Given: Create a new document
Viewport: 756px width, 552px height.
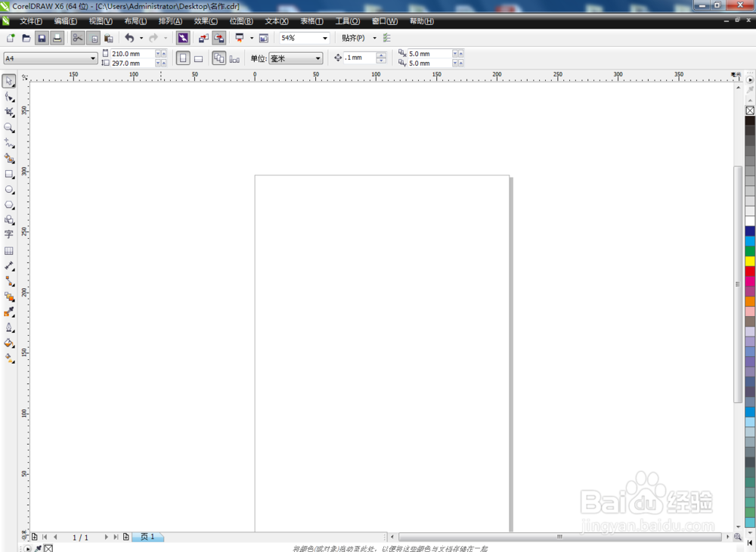Looking at the screenshot, I should tap(11, 38).
